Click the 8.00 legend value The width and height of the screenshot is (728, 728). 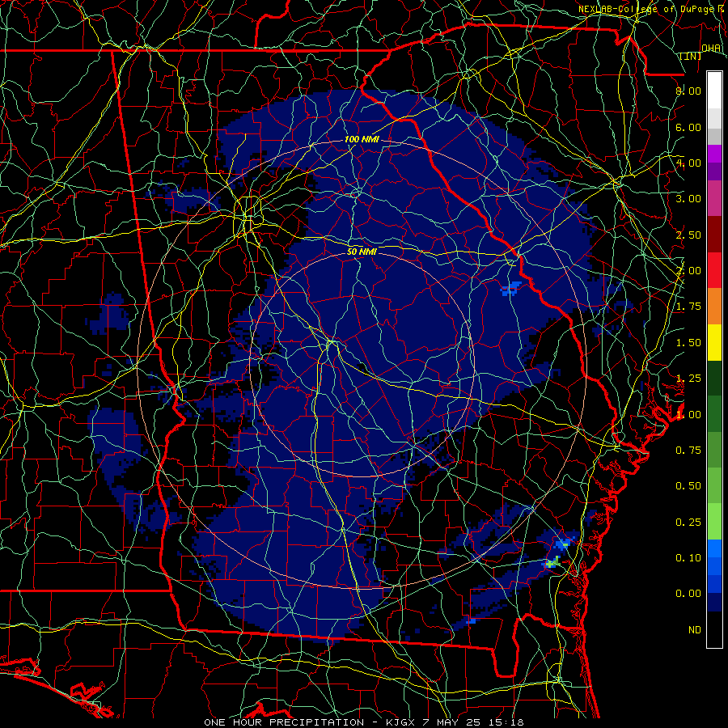688,91
